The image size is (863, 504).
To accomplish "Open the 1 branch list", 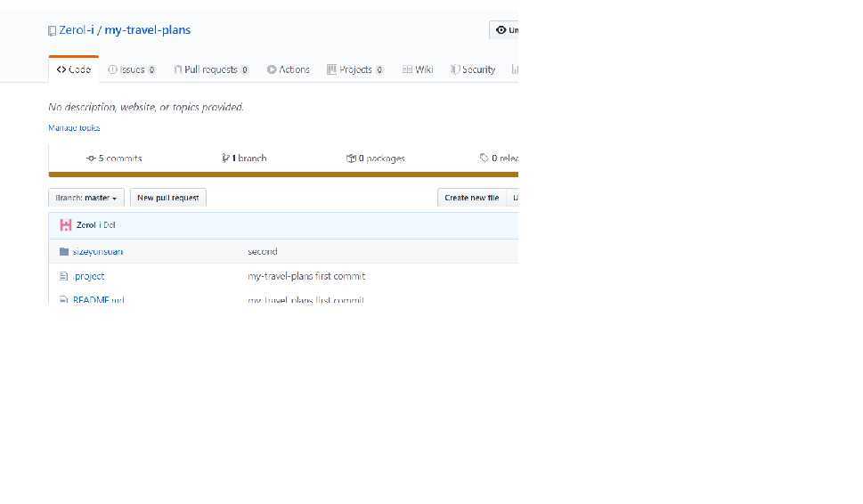I will pos(244,159).
